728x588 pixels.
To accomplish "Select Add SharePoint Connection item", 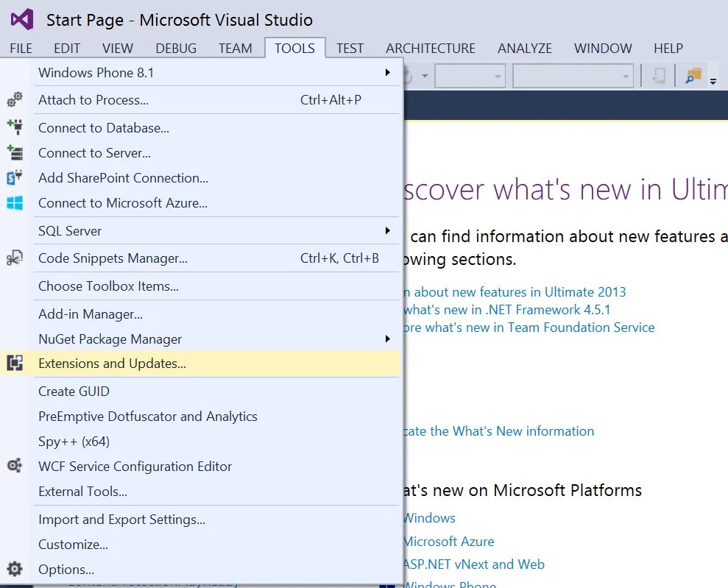I will point(200,178).
